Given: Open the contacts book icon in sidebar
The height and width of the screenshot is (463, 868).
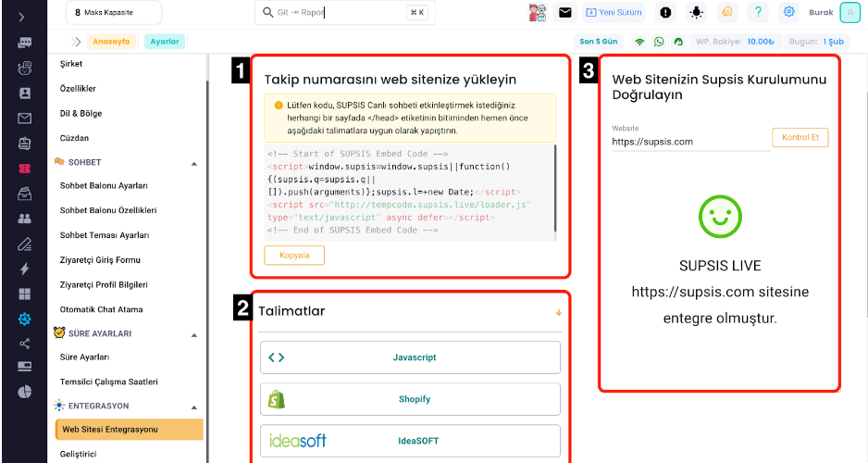Looking at the screenshot, I should tap(24, 93).
